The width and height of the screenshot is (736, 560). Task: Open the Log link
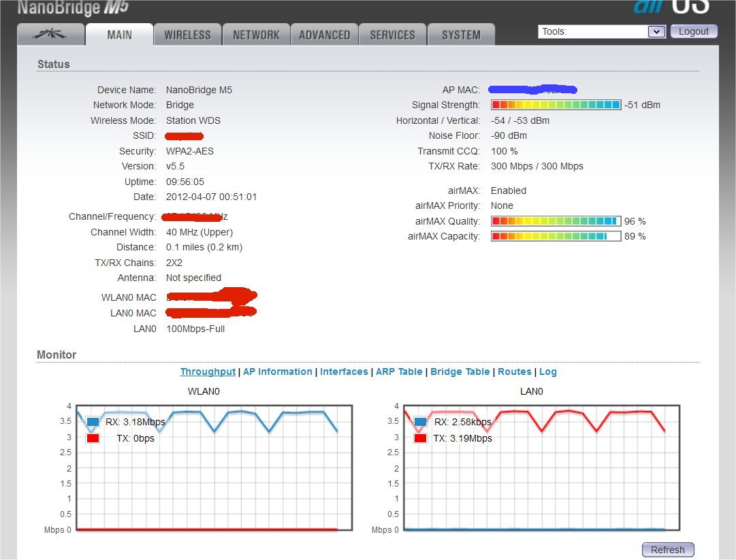548,372
